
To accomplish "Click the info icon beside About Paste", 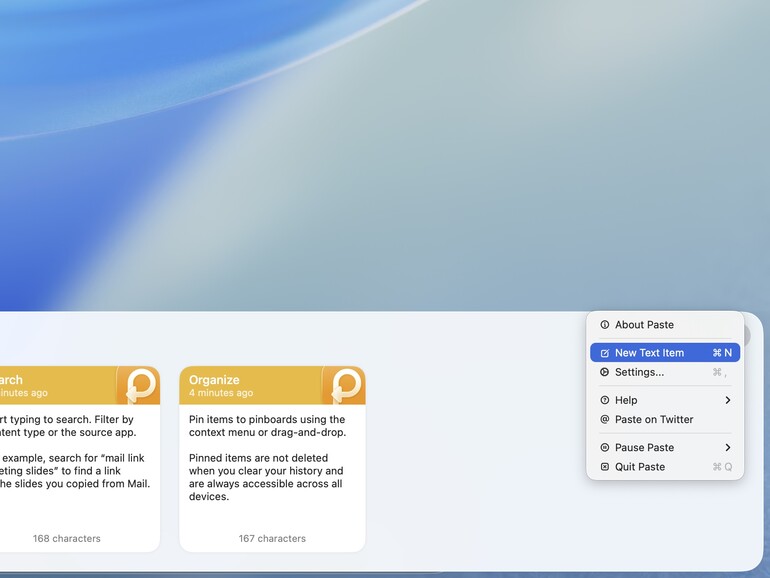I will [605, 325].
